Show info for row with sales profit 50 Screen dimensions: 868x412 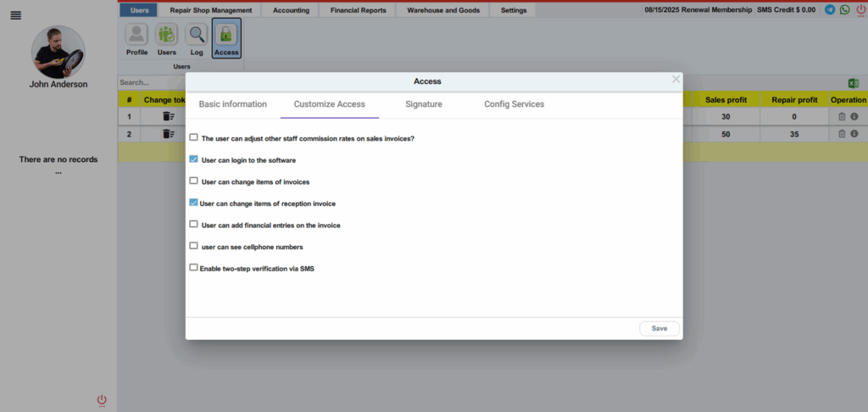coord(854,133)
